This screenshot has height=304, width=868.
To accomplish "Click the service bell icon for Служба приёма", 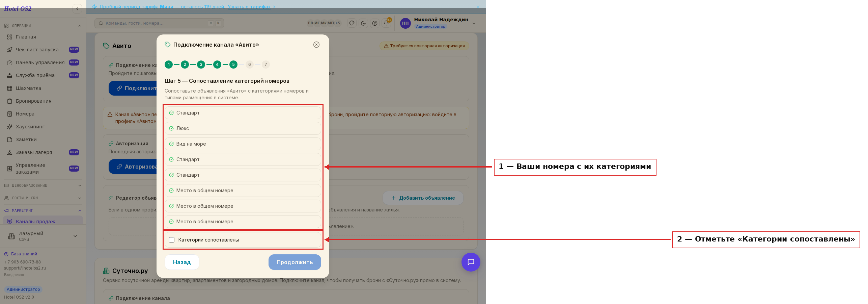I will (9, 75).
